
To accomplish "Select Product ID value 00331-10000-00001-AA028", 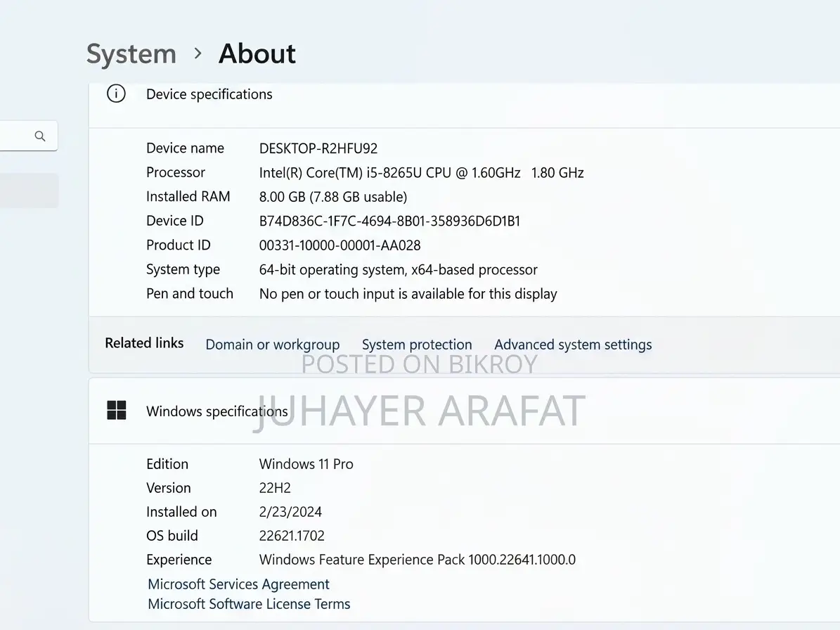I will [340, 245].
